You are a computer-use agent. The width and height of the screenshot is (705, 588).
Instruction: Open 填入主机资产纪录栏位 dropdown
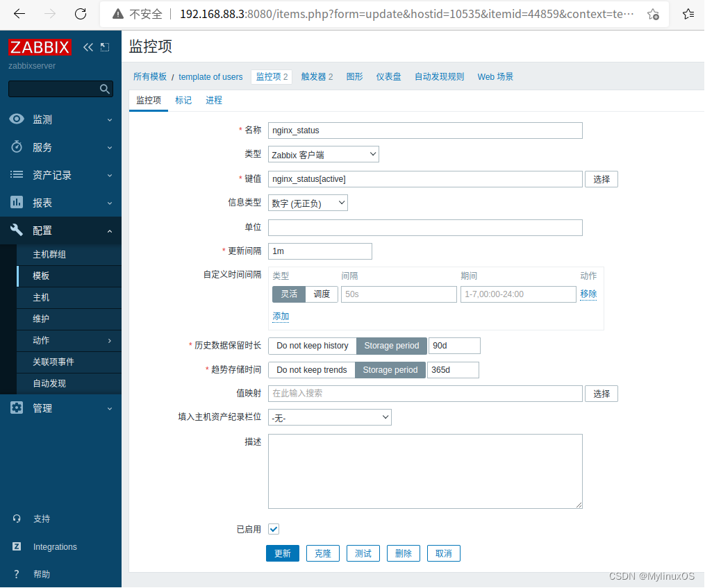[329, 417]
